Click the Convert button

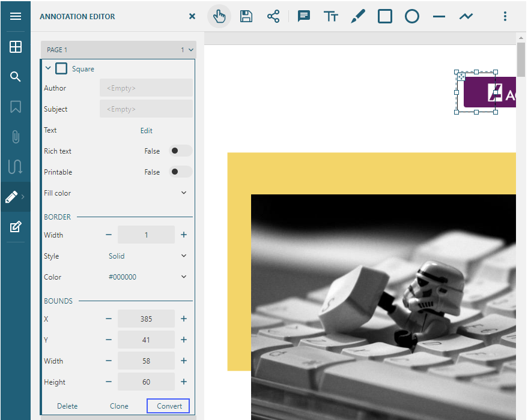pos(168,406)
